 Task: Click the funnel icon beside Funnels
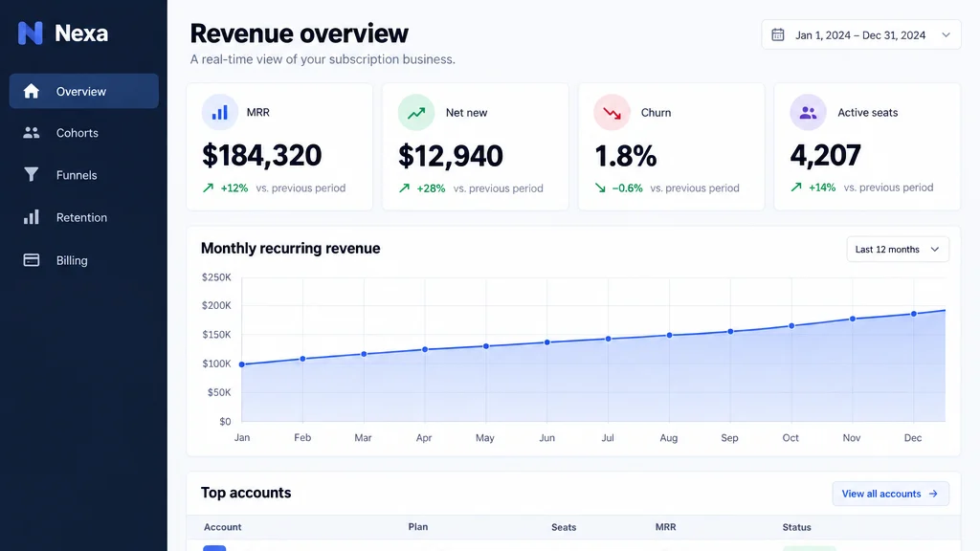pyautogui.click(x=32, y=175)
